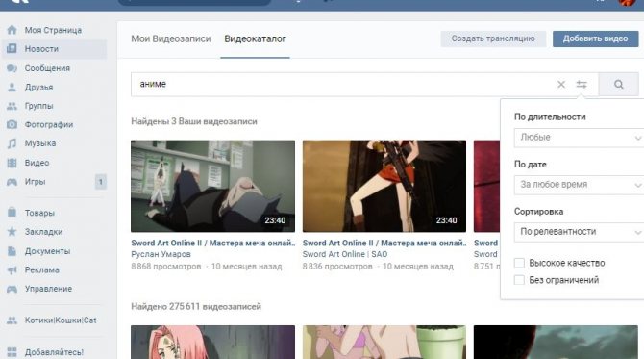The image size is (644, 359).
Task: Open Реклама in the sidebar
Action: click(42, 270)
